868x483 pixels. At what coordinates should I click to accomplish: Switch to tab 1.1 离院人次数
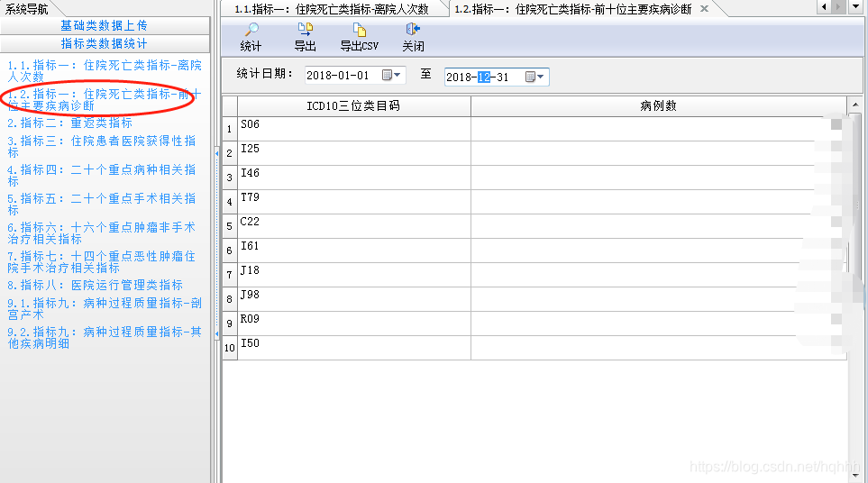click(x=332, y=9)
